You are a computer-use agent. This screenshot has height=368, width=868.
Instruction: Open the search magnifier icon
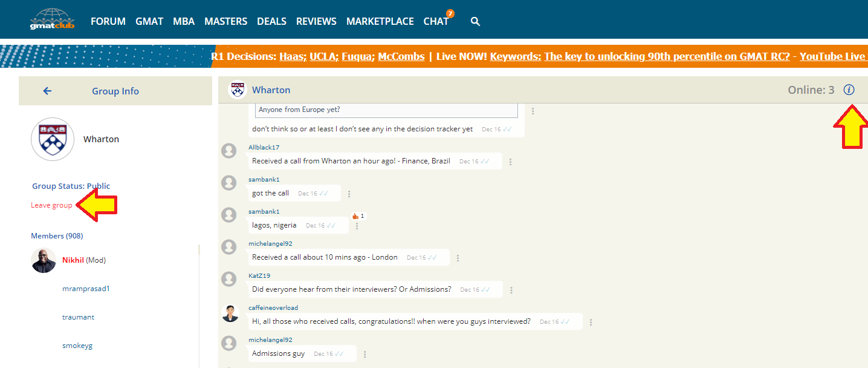coord(475,22)
